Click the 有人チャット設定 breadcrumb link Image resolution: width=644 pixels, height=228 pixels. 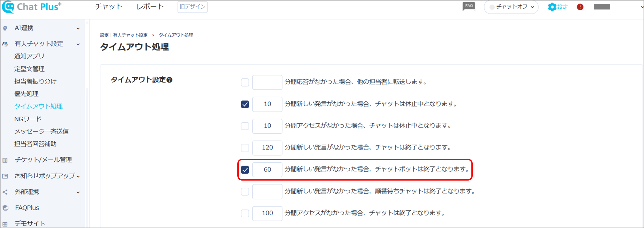pos(130,35)
